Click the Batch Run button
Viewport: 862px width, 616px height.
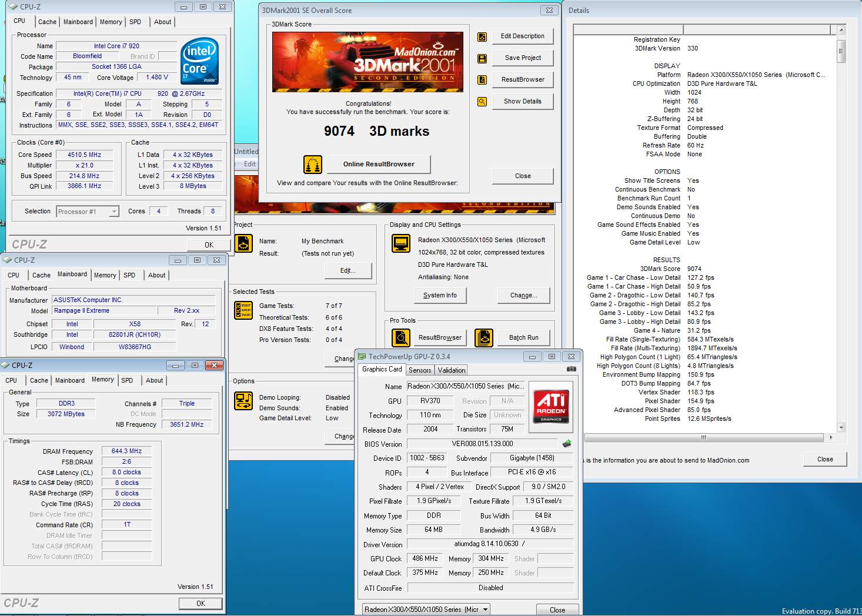(524, 338)
